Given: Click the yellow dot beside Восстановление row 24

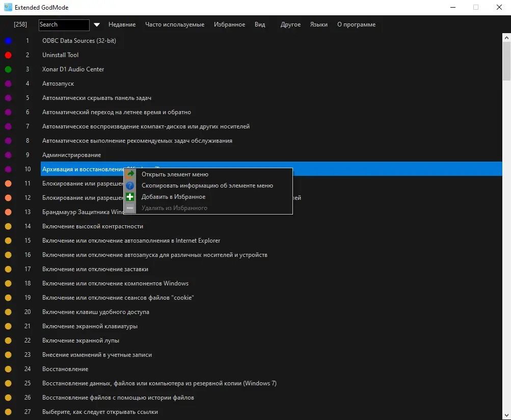Looking at the screenshot, I should click(8, 369).
